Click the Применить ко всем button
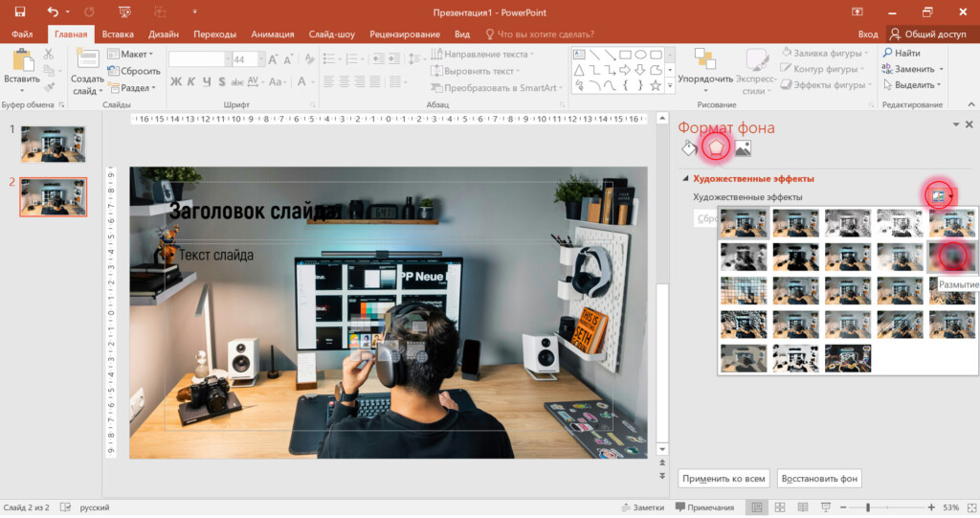The width and height of the screenshot is (980, 518). point(723,478)
